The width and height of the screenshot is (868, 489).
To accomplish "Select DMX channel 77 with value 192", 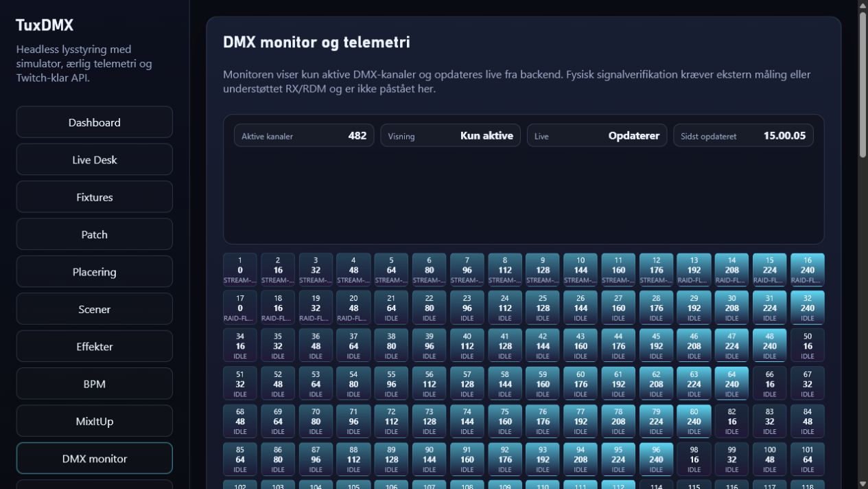I will [580, 421].
